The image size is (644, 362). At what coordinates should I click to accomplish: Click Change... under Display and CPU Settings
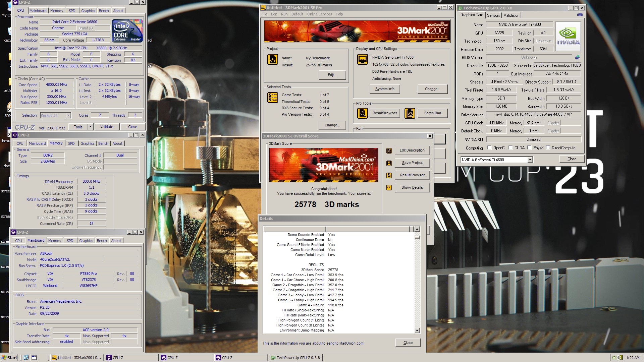point(432,89)
